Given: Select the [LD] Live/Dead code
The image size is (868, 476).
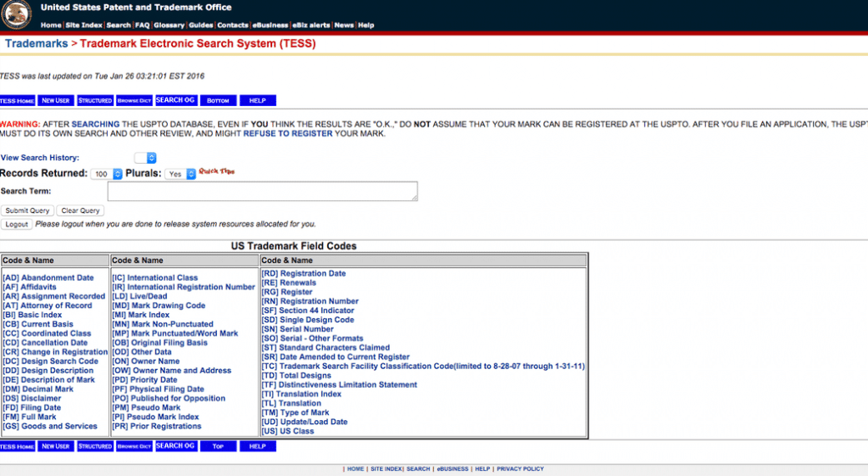Looking at the screenshot, I should pyautogui.click(x=140, y=296).
